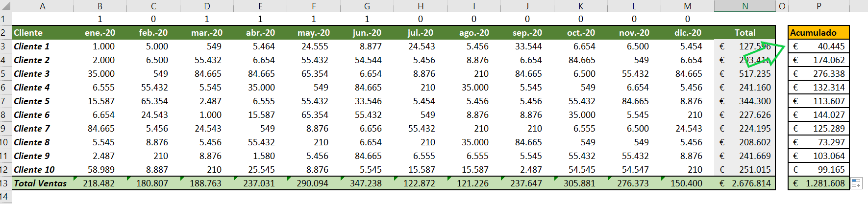
Task: Select column O header
Action: [782, 6]
